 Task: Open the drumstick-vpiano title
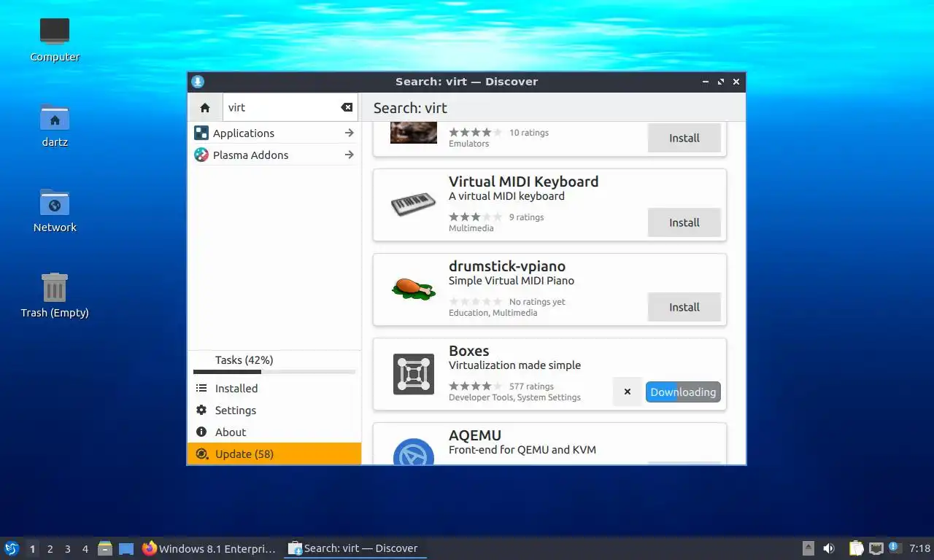click(x=507, y=266)
